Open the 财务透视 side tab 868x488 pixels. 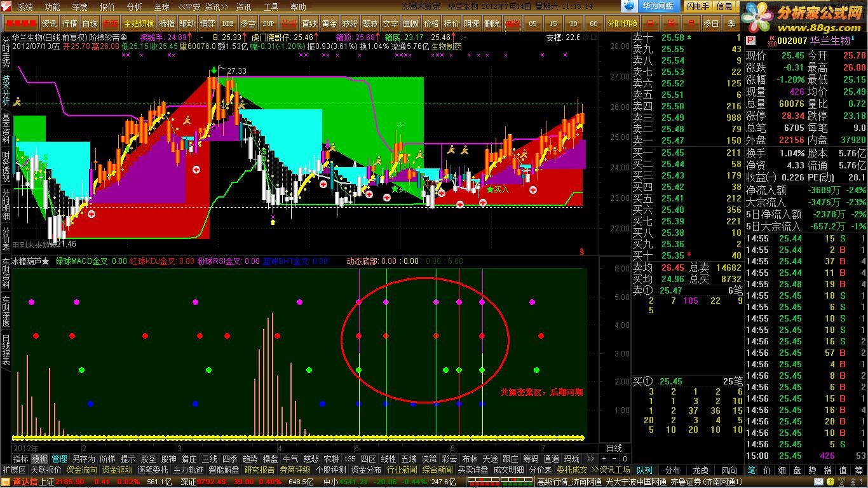[x=6, y=166]
